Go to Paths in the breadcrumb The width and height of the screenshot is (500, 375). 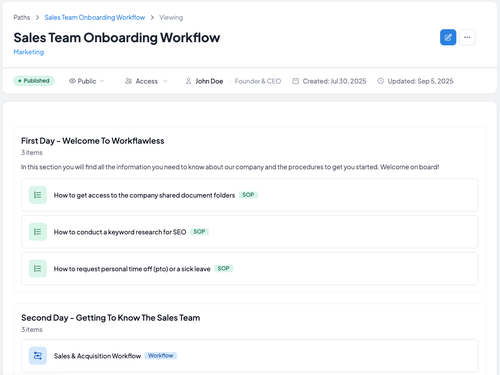pos(22,17)
